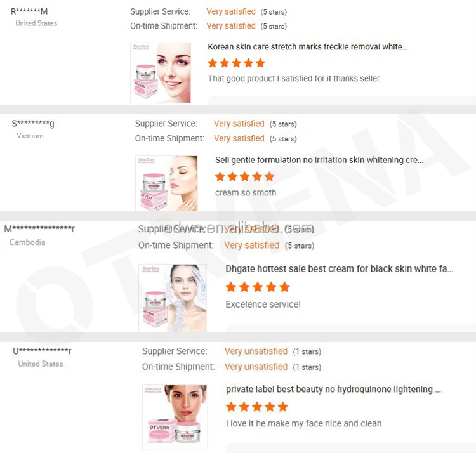Viewport: 476px width, 453px height.
Task: Click the review text 'That good product I satisfied'
Action: pos(294,79)
